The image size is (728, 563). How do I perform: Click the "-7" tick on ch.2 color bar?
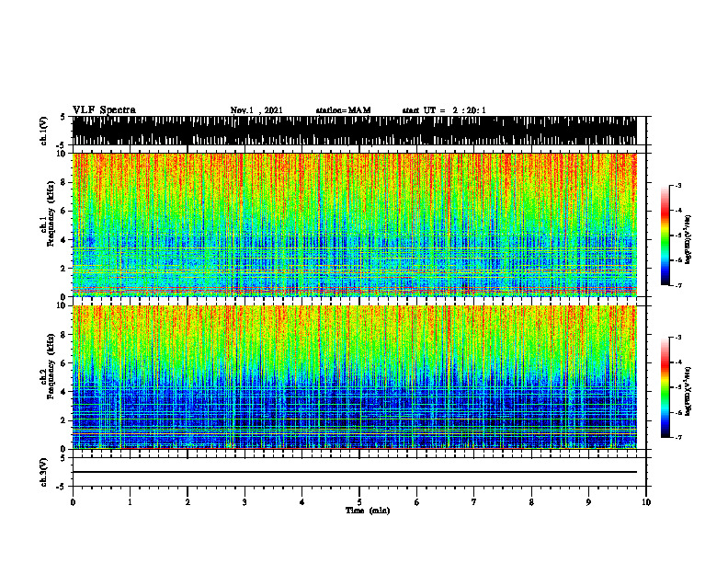tap(677, 437)
